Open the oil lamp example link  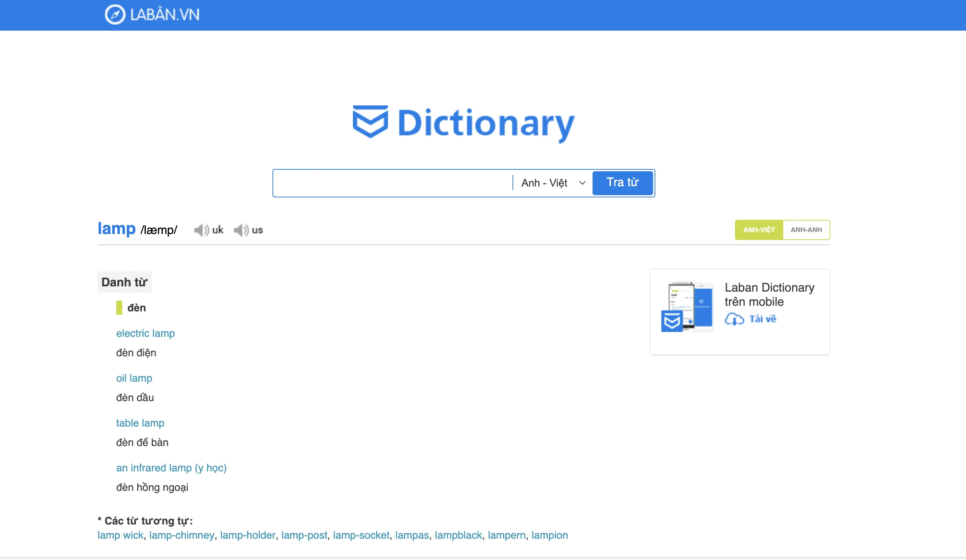134,378
